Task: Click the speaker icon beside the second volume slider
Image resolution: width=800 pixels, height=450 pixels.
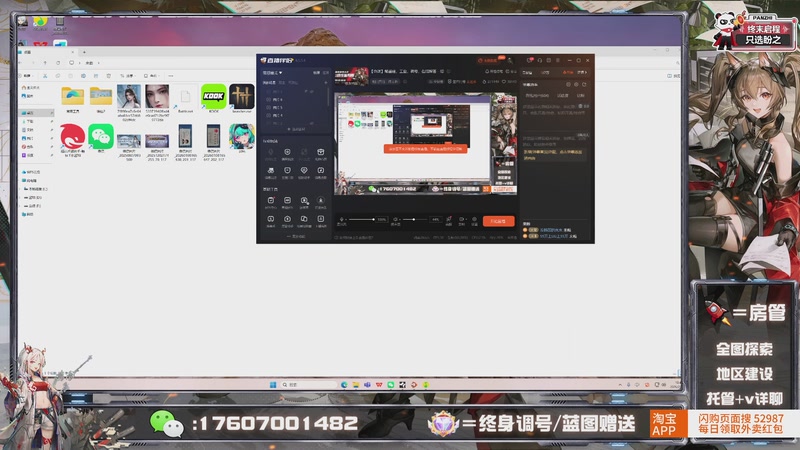Action: [395, 219]
